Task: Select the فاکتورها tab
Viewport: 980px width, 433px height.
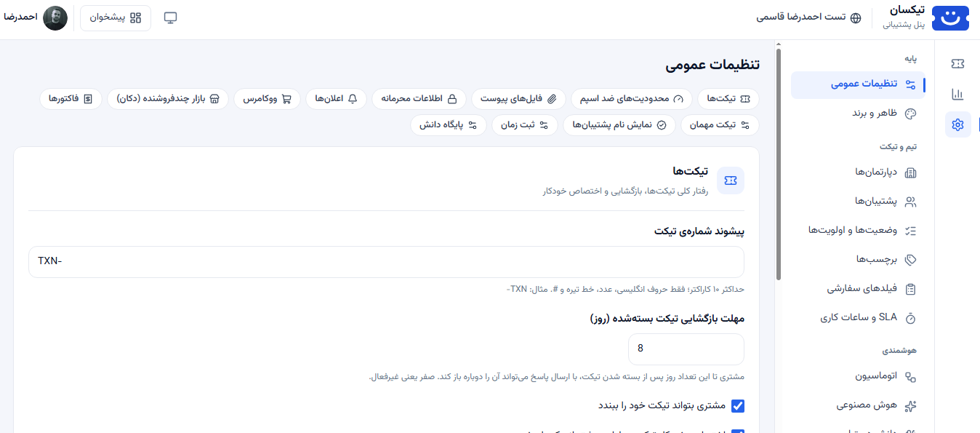Action: click(71, 98)
